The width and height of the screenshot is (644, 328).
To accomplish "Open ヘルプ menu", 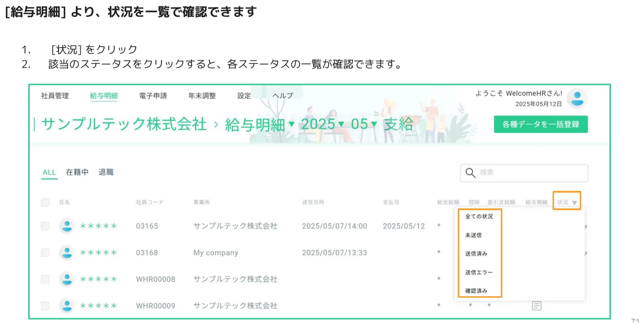I will point(283,96).
